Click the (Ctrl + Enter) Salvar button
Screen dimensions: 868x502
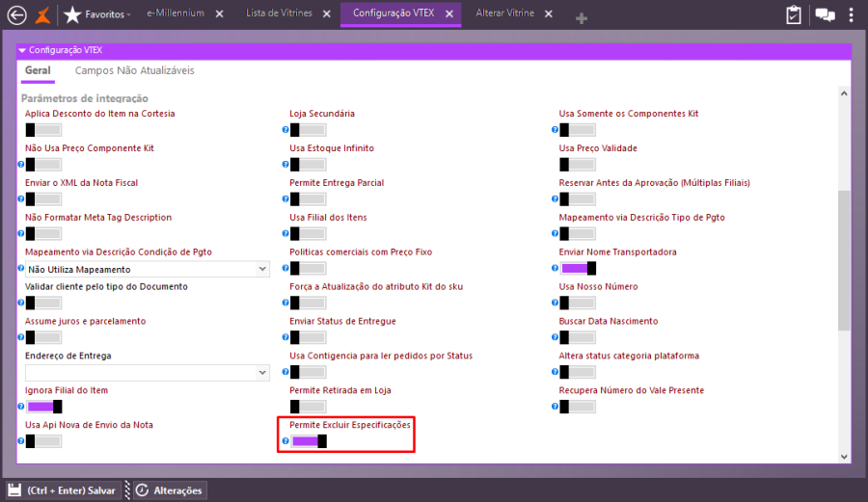point(64,490)
